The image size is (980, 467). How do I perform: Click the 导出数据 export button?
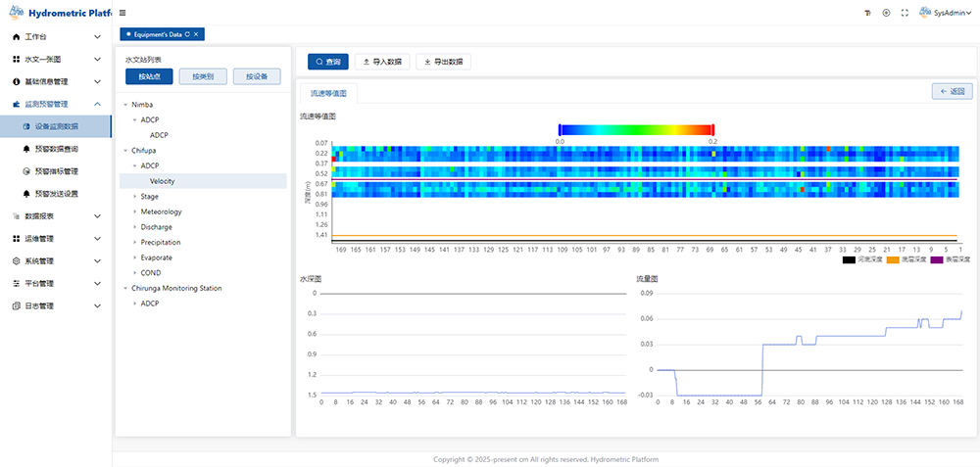tap(444, 62)
